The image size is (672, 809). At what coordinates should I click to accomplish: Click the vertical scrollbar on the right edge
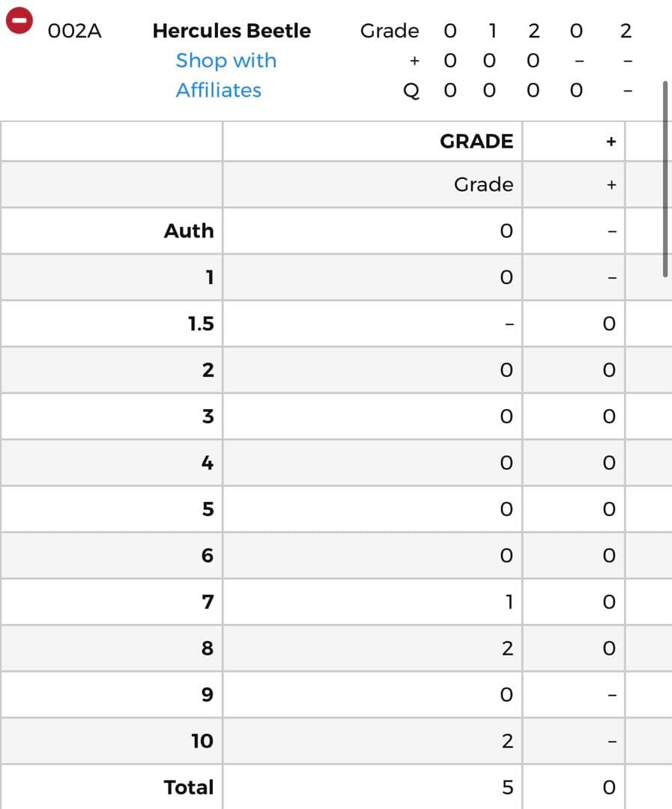[665, 180]
